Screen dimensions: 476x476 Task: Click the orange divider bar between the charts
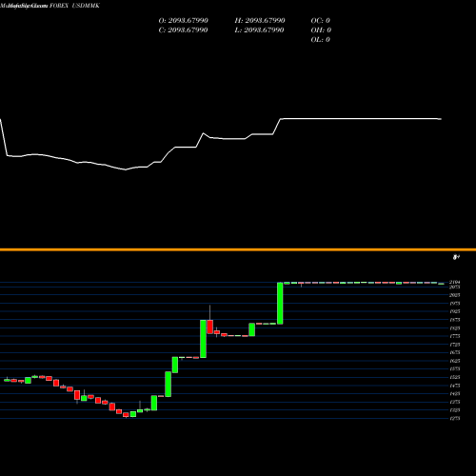238,249
